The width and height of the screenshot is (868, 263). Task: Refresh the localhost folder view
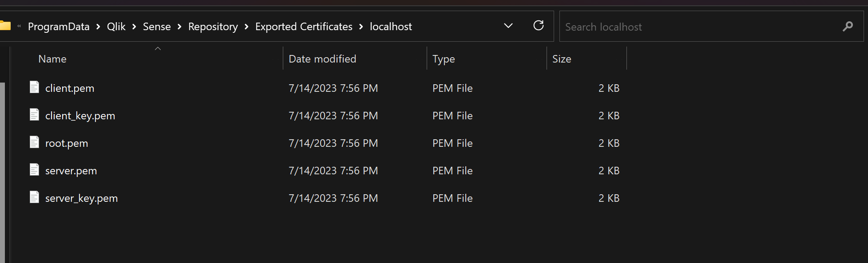point(538,26)
